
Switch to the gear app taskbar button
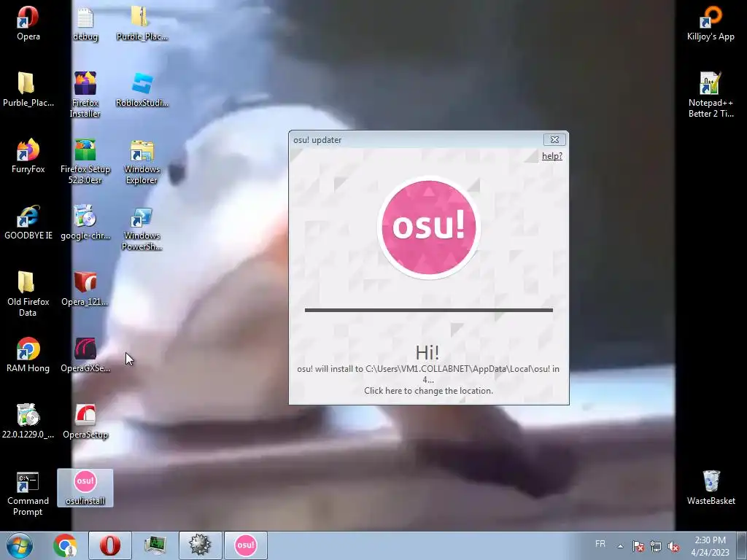200,545
